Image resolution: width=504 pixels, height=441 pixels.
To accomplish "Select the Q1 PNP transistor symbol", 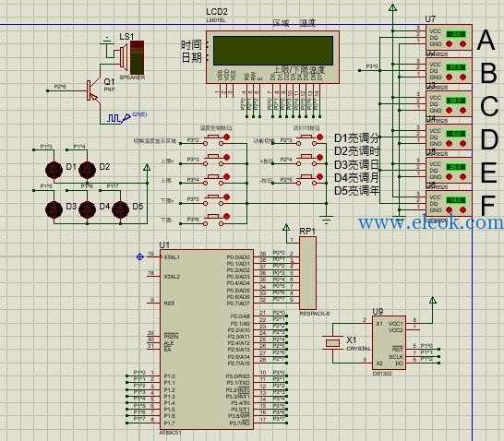I will [92, 91].
